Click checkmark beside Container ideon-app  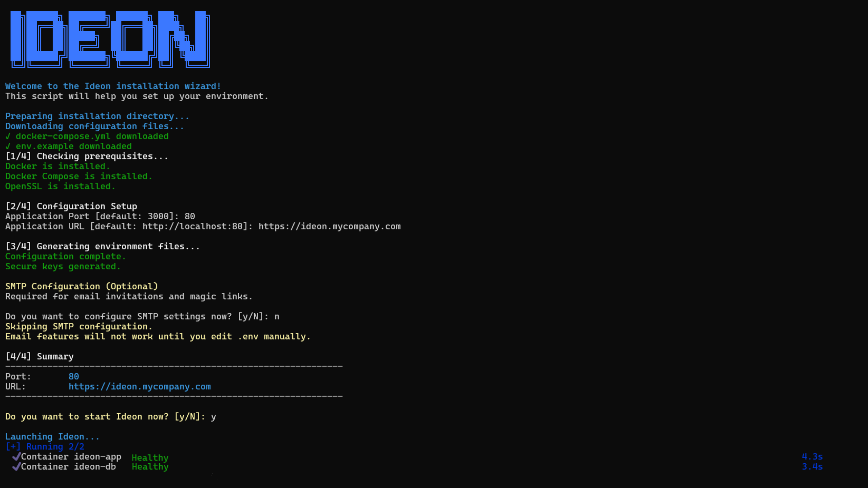tap(16, 457)
